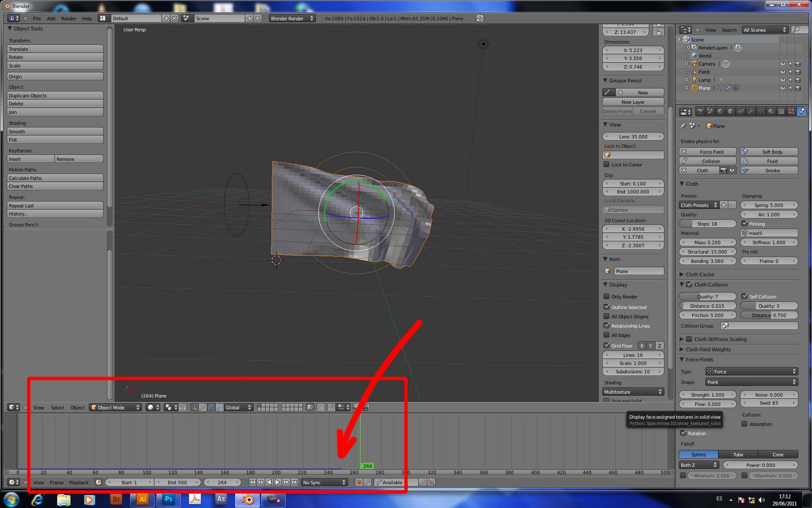Open the Render menu in top bar
The image size is (812, 508).
(x=69, y=18)
